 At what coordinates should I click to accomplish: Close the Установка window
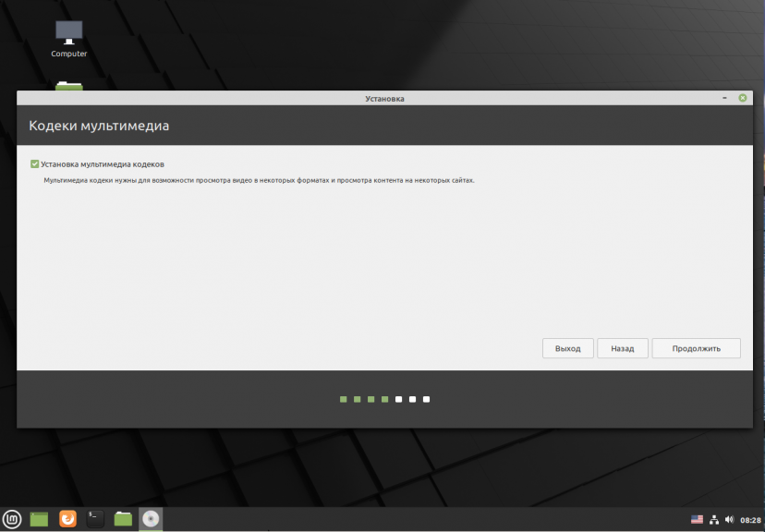click(x=743, y=98)
